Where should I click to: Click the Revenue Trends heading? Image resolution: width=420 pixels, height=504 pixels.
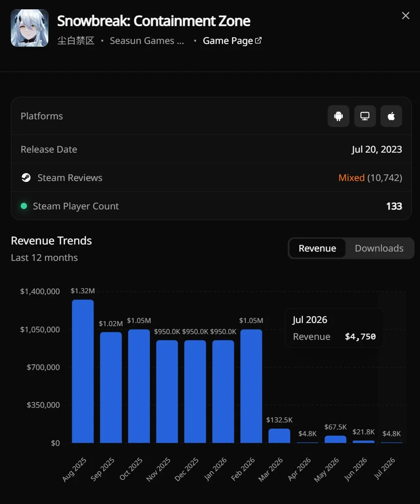pos(51,241)
